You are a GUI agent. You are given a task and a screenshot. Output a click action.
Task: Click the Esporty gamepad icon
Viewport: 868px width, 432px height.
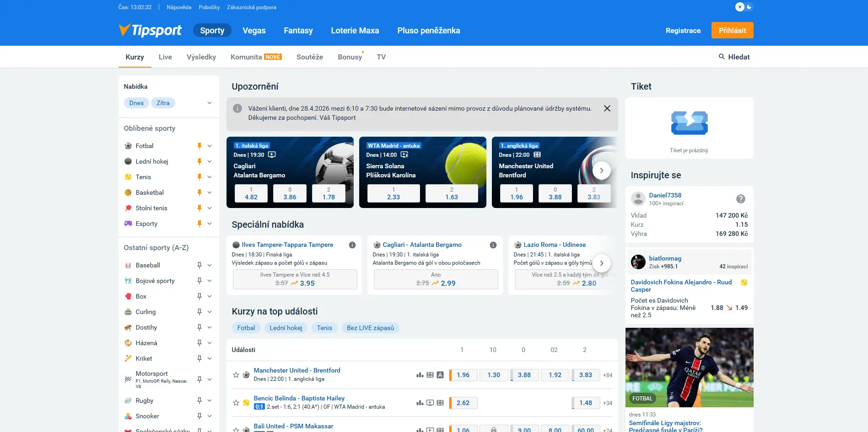[x=128, y=224]
